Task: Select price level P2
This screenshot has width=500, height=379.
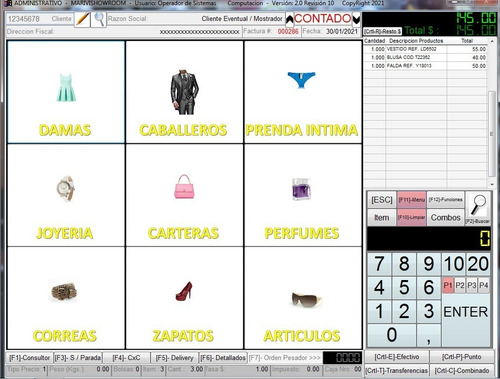Action: pos(460,285)
